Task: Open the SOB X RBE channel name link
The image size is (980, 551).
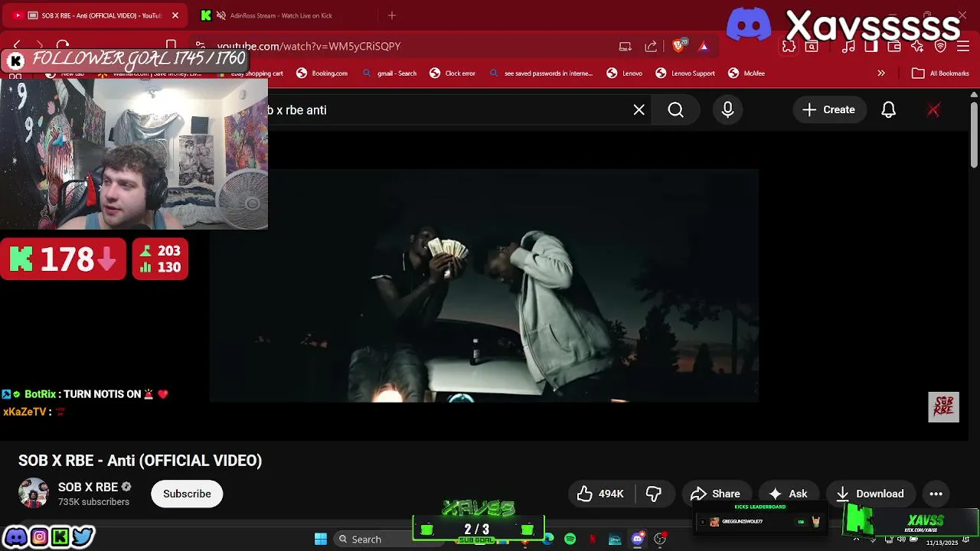Action: click(x=88, y=487)
